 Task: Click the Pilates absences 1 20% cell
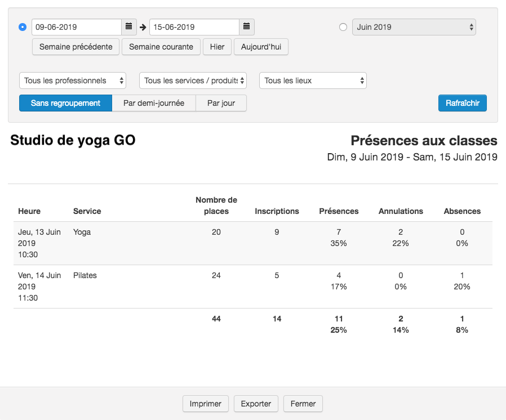point(462,281)
